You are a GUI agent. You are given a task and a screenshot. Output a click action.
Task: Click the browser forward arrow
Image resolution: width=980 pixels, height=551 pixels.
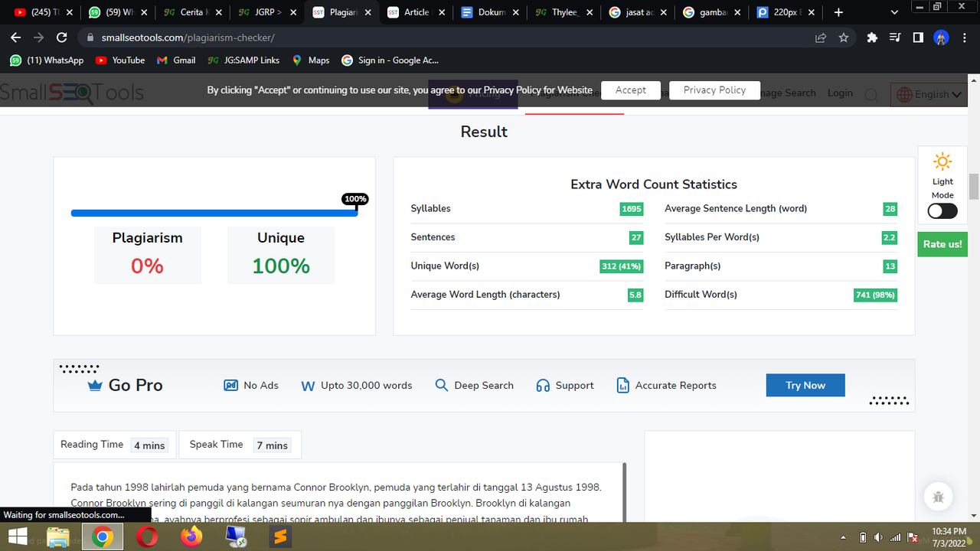(40, 37)
